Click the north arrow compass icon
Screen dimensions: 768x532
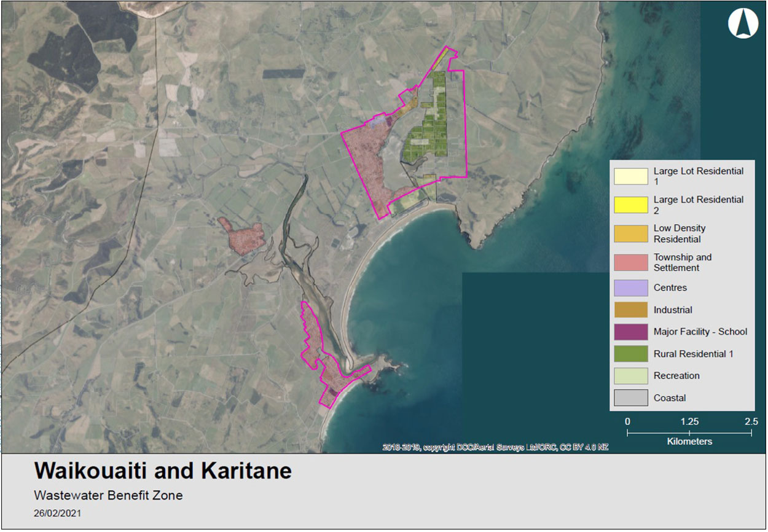point(742,25)
